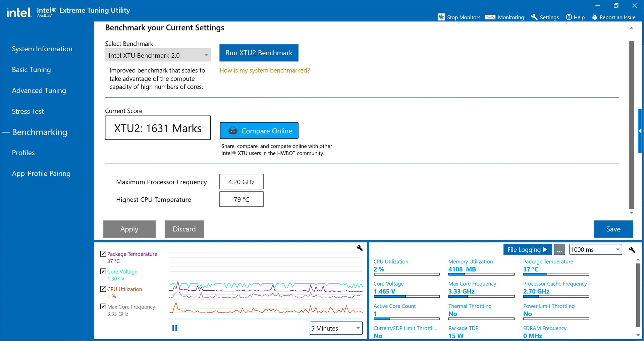Viewport: 644px width, 341px height.
Task: Click EDRAM Frequency 0 MHz value
Action: (x=533, y=336)
